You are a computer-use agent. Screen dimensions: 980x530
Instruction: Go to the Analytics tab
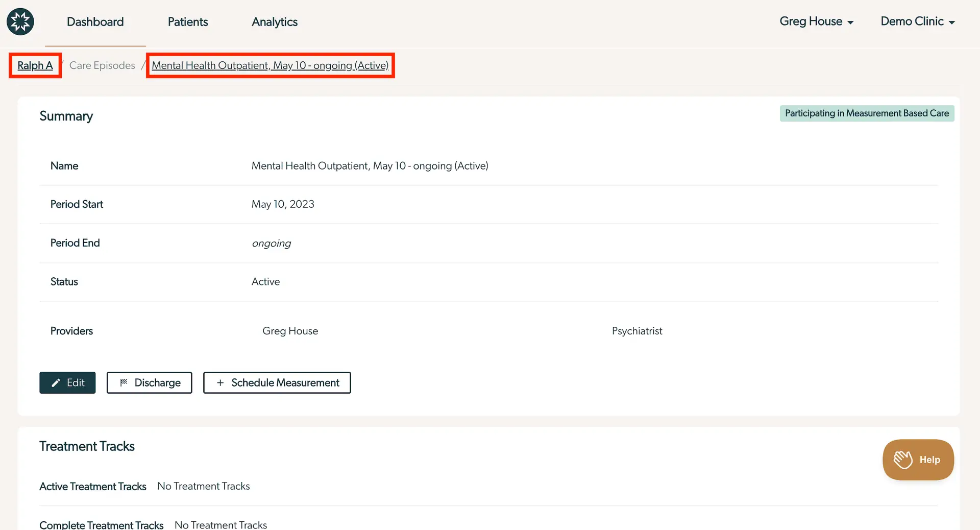274,21
